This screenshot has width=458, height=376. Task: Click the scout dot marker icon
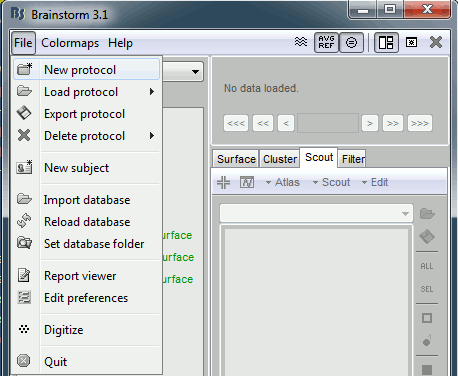click(427, 341)
